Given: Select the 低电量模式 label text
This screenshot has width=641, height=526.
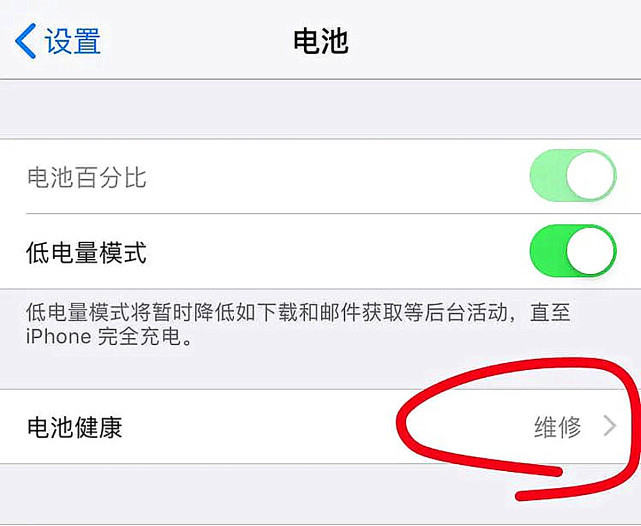Looking at the screenshot, I should (86, 253).
